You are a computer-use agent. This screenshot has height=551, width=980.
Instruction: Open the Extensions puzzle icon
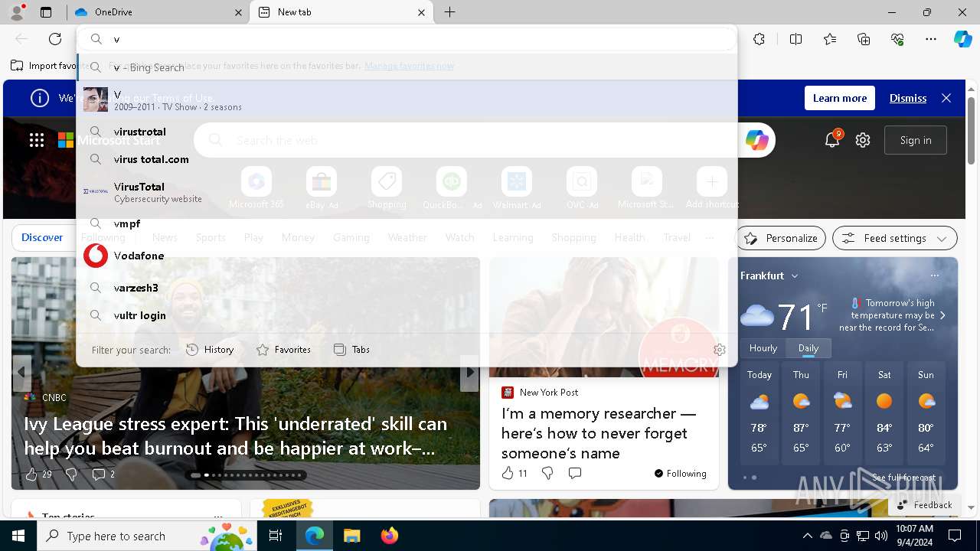(x=759, y=39)
